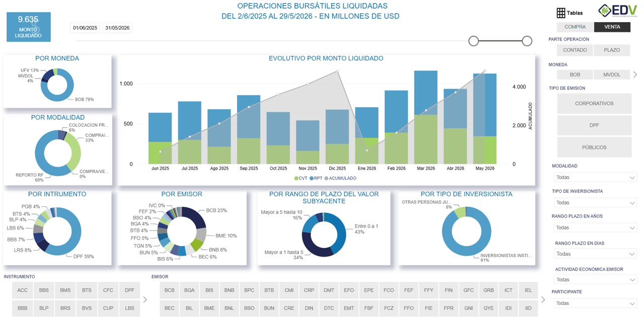Screen dimensions: 644x319
Task: Show more INSTRUMENTO tiles with right chevron
Action: [145, 299]
